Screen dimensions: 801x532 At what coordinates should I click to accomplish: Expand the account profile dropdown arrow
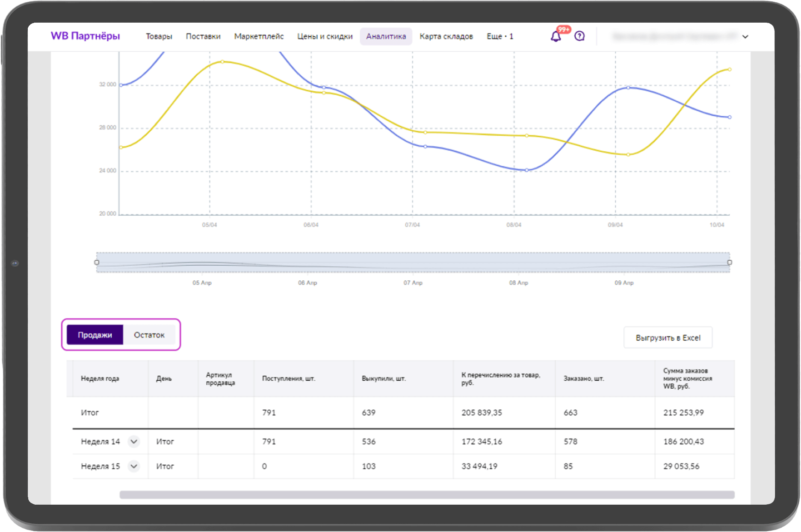745,37
